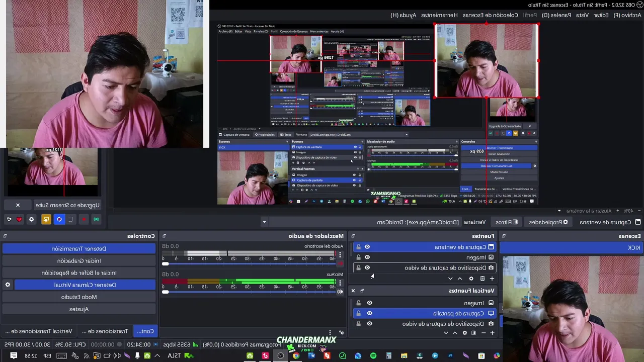Lock Captura de pantalla in Vertical Fuentes

point(358,313)
